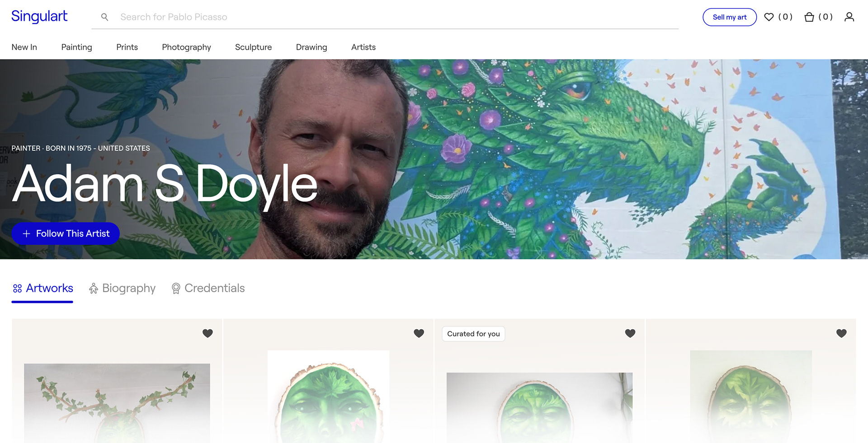
Task: Open the Painting menu
Action: [76, 47]
